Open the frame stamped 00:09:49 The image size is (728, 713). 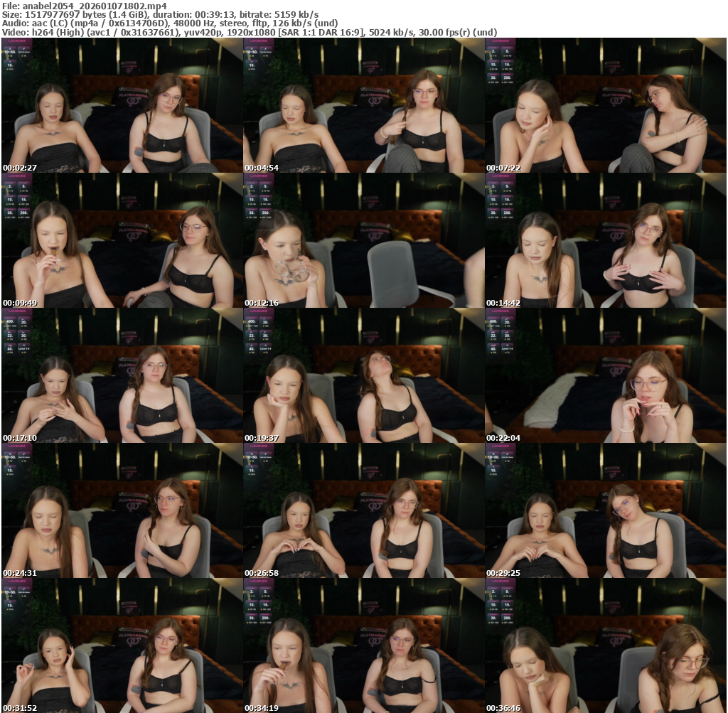tap(122, 240)
